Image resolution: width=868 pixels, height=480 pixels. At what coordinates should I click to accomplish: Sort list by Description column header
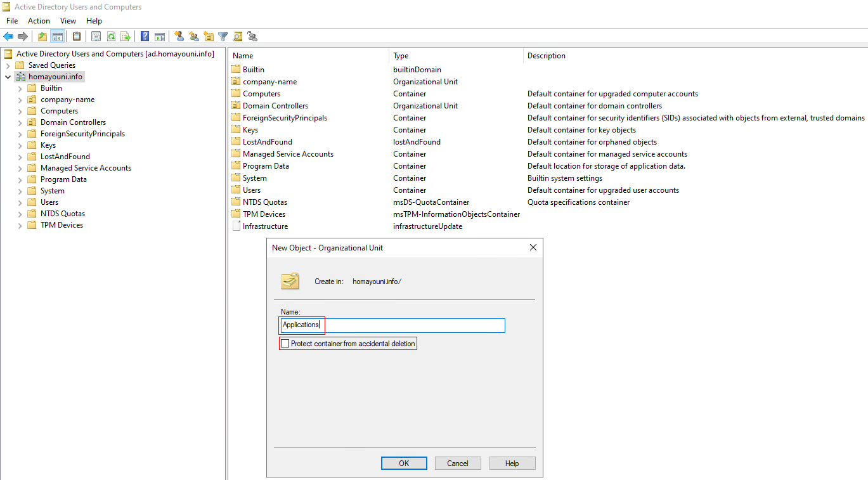(x=696, y=56)
